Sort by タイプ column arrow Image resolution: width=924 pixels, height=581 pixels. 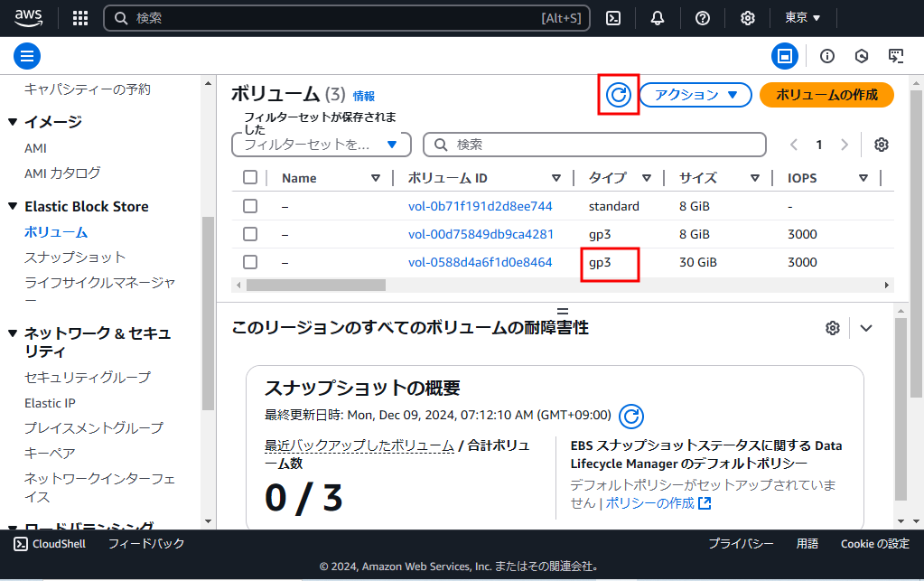(647, 178)
